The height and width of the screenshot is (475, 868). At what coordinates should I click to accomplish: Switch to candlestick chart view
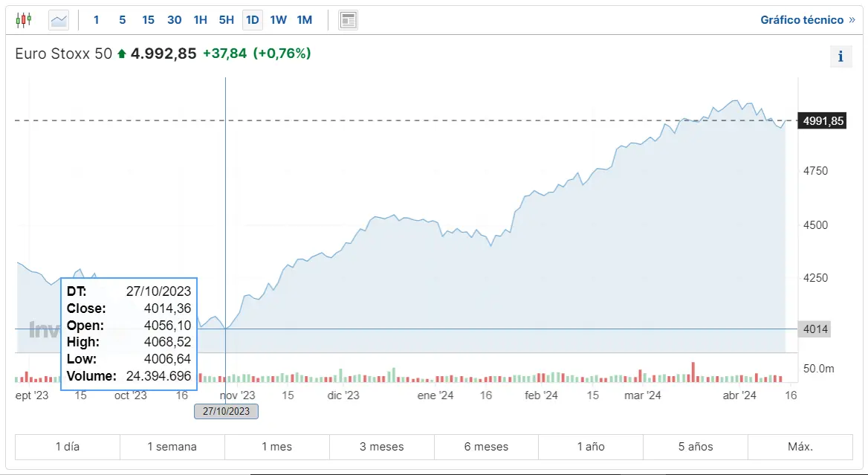(23, 19)
